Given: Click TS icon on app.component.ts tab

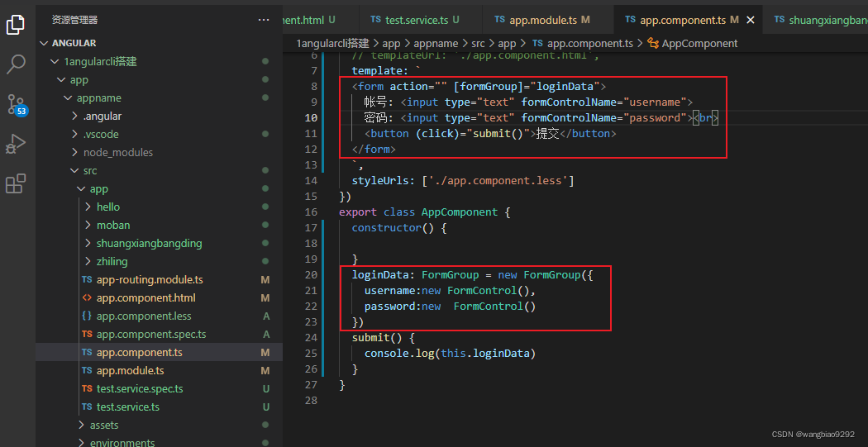Looking at the screenshot, I should (x=630, y=19).
